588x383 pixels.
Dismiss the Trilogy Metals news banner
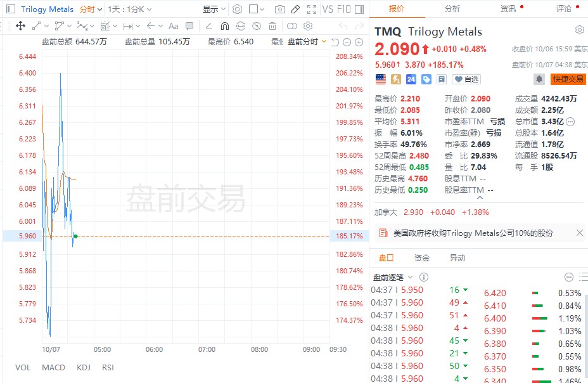(579, 233)
